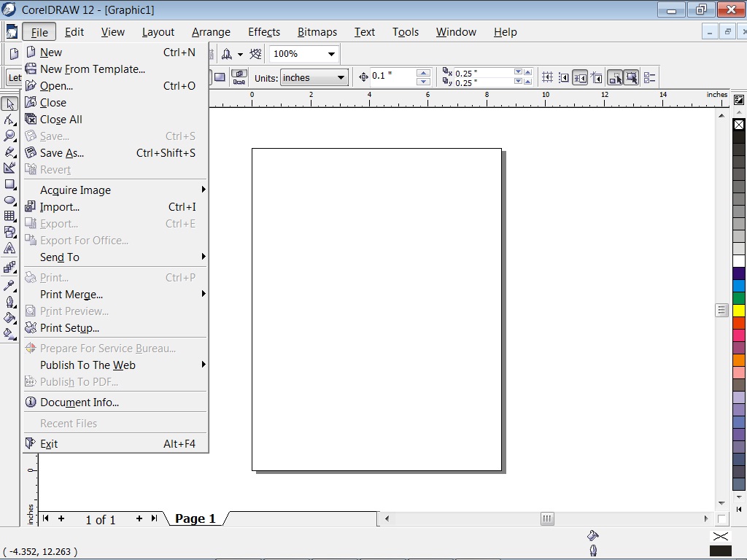Select the Freehand tool
Image resolution: width=747 pixels, height=560 pixels.
9,152
